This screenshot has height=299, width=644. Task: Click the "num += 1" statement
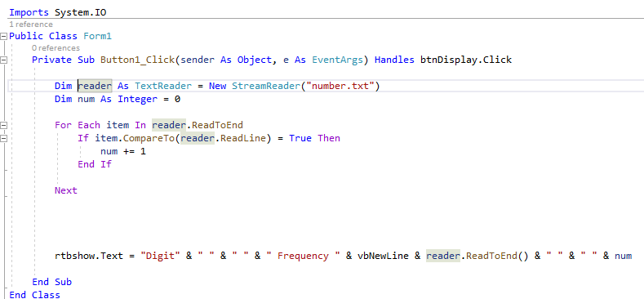click(x=123, y=151)
